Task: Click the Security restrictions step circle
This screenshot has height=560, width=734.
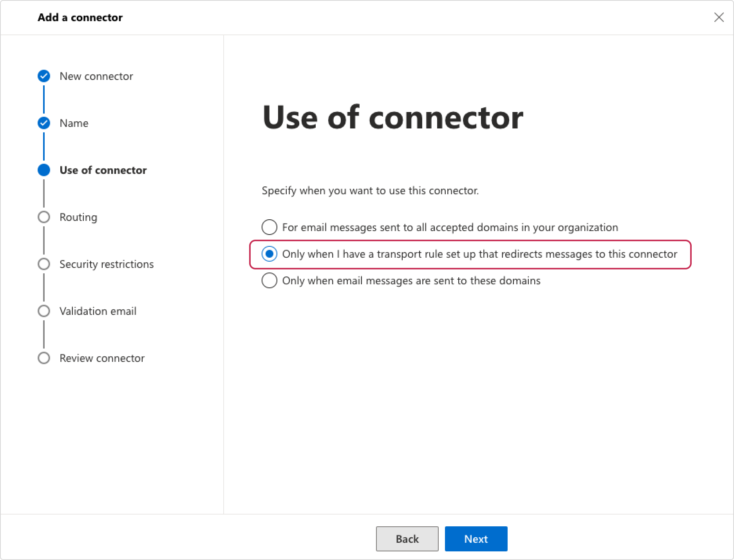Action: [44, 264]
